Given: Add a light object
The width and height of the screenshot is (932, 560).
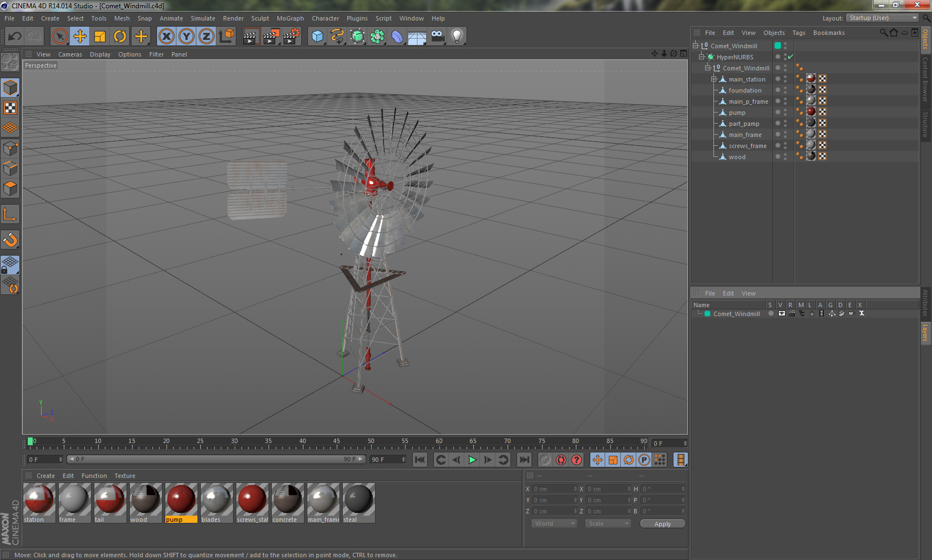Looking at the screenshot, I should click(x=457, y=37).
